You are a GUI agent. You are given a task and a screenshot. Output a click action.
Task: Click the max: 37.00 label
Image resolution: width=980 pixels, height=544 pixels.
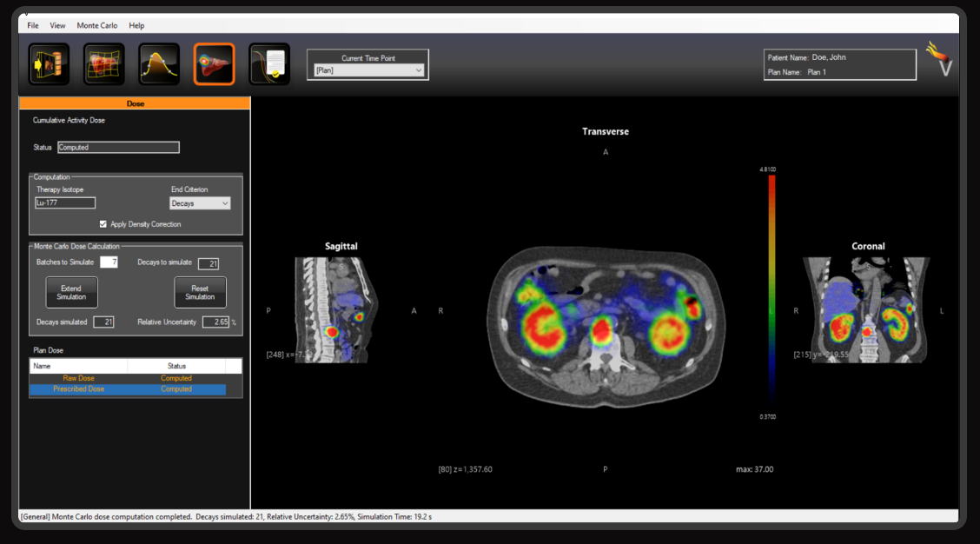(754, 469)
